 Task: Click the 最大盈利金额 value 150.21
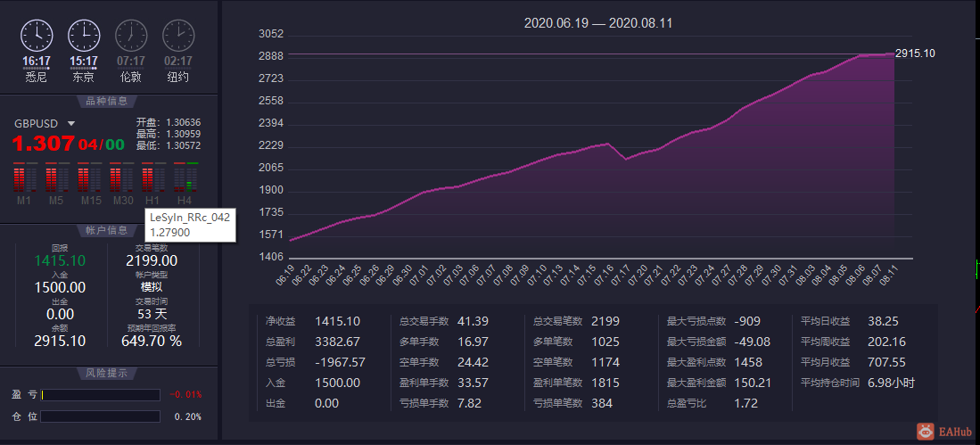tap(753, 383)
